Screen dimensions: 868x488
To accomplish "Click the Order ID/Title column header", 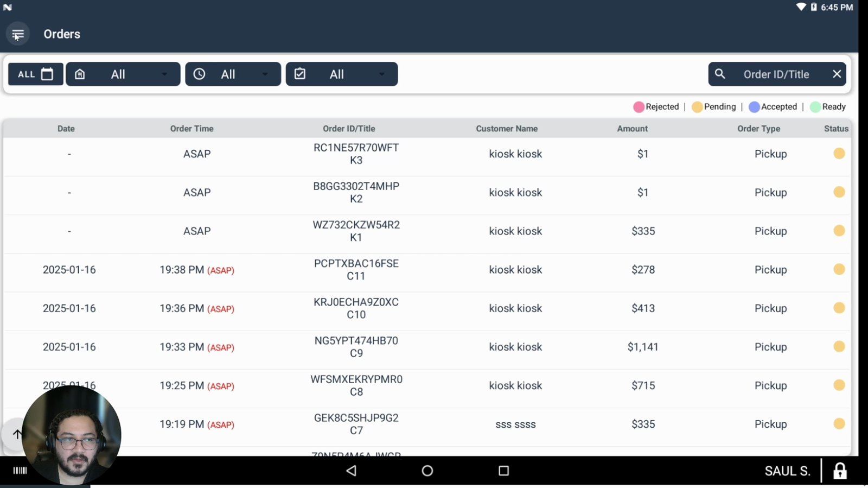I will (x=349, y=129).
